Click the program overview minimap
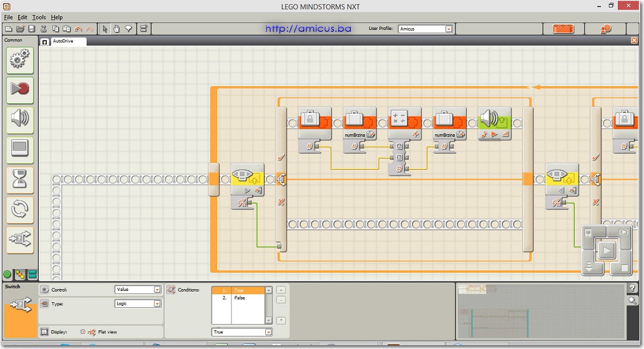644x349 pixels. point(542,311)
